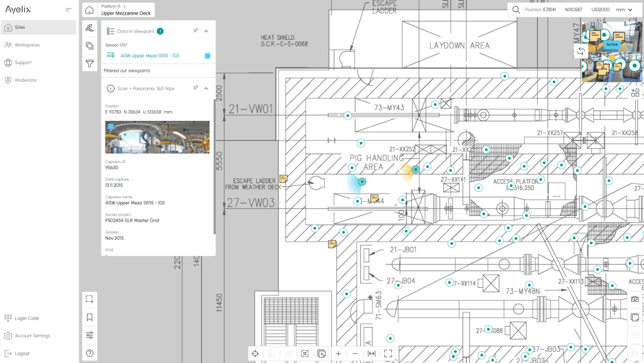Viewport: 644px width, 363px height.
Task: Click the Data In Viewpoint list icon
Action: (x=110, y=31)
